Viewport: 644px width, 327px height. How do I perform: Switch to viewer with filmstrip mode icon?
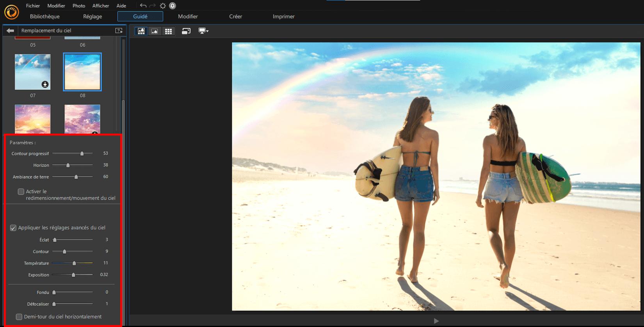[x=141, y=31]
